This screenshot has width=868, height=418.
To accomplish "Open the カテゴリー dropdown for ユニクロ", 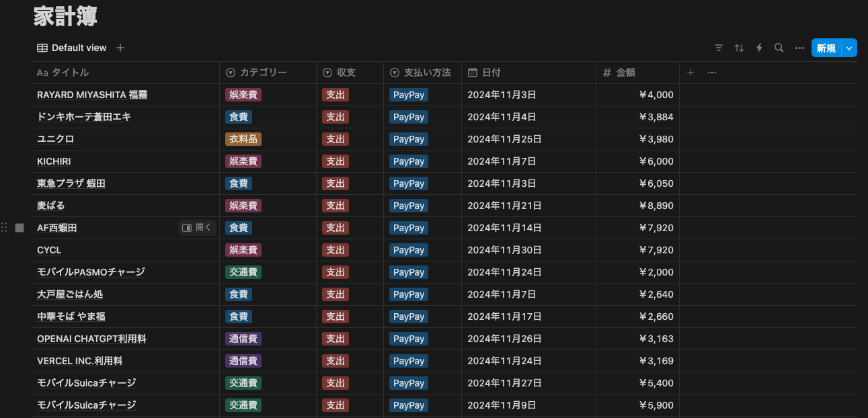I will (x=242, y=139).
